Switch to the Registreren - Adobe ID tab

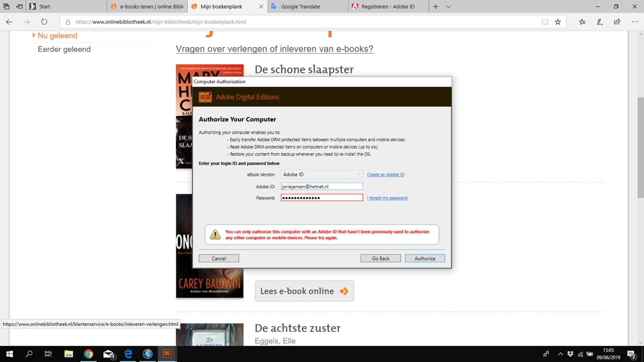click(x=388, y=6)
